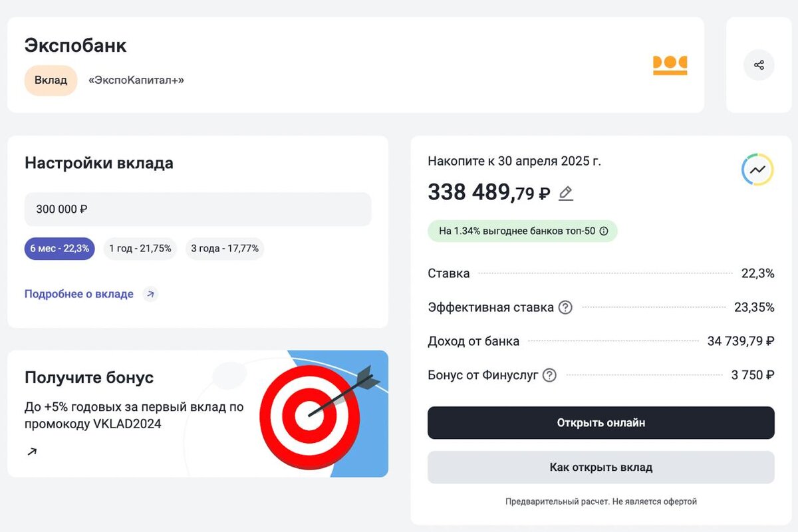Viewport: 798px width, 532px height.
Task: Click the pencil icon to edit target amount
Action: [566, 194]
